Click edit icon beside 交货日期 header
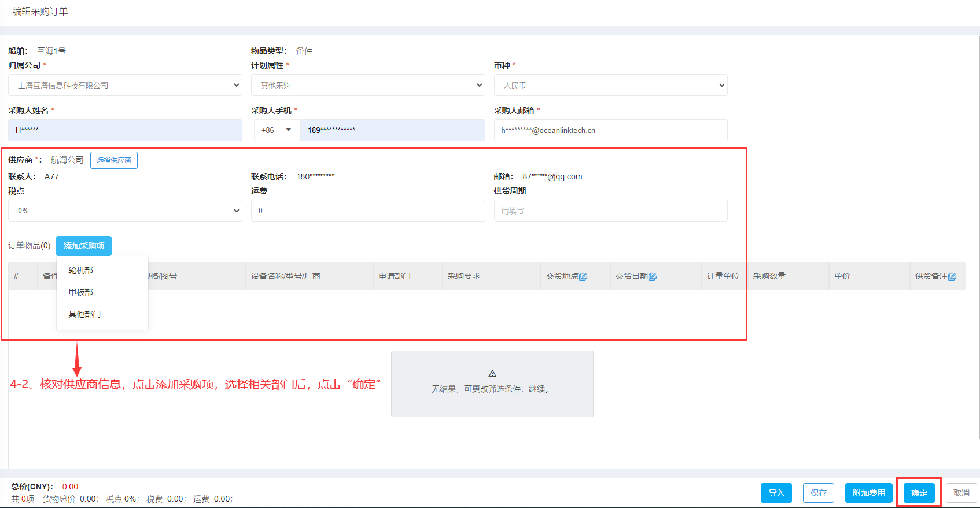Viewport: 980px width, 508px height. click(x=653, y=277)
